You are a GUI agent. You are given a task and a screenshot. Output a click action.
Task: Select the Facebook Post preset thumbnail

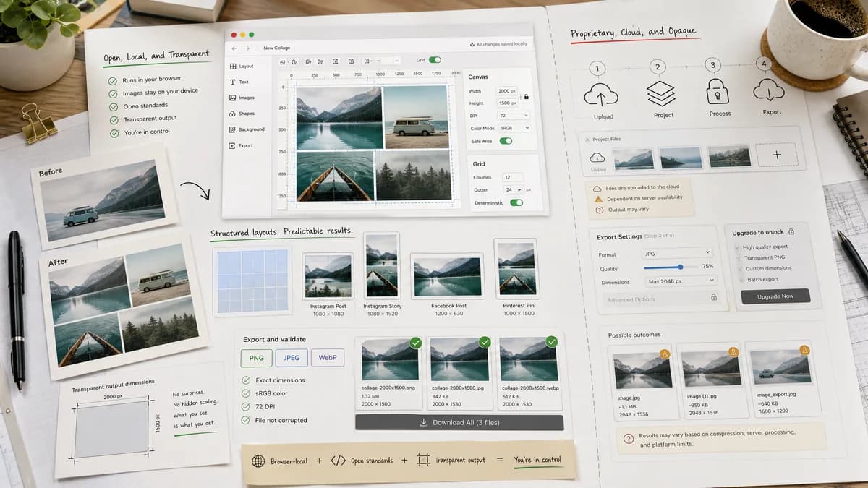coord(447,275)
